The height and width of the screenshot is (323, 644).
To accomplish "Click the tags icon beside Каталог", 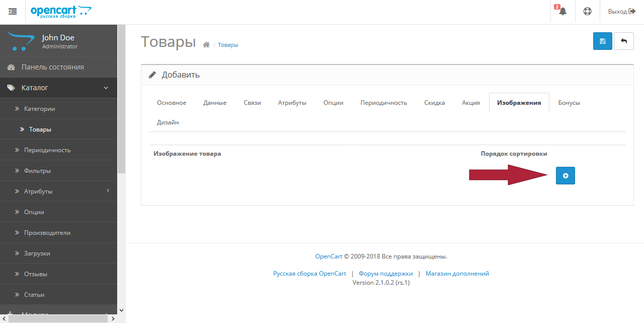I will pyautogui.click(x=11, y=88).
